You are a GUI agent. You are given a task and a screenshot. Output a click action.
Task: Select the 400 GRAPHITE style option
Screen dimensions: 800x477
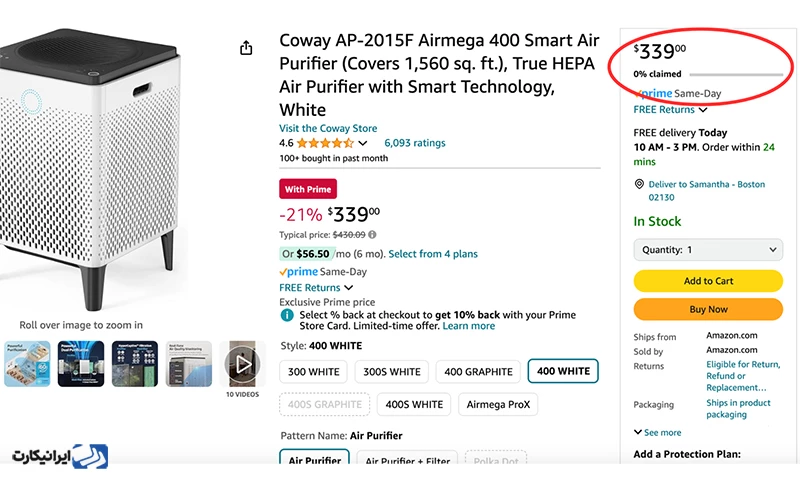point(477,371)
